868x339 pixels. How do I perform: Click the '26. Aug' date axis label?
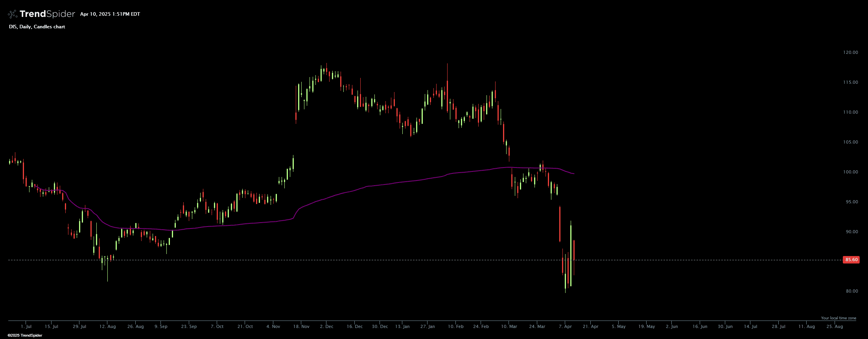(136, 326)
